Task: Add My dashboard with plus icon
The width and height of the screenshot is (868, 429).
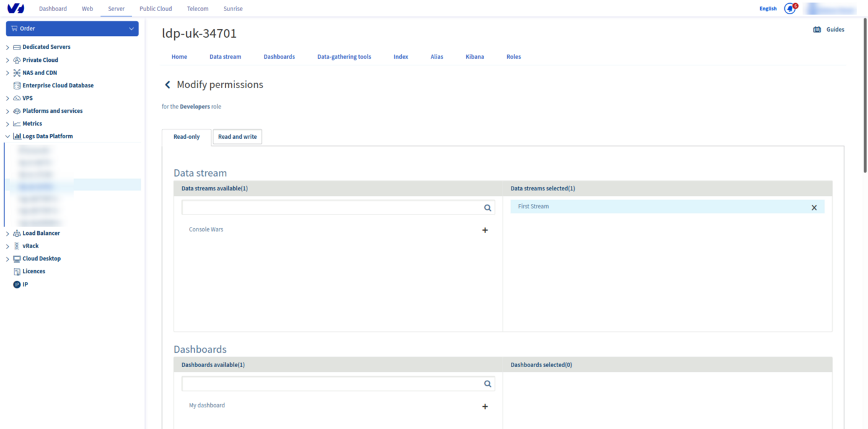Action: [485, 407]
